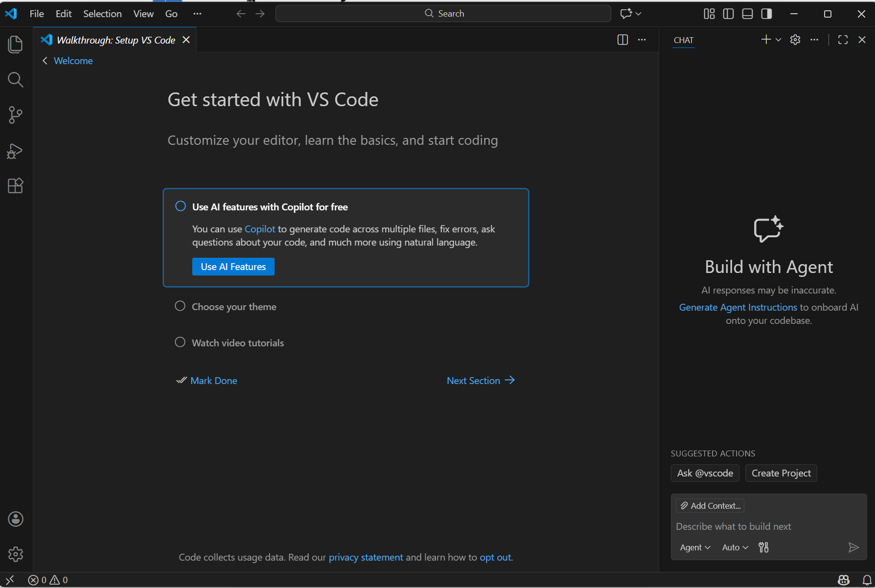Click the Accounts icon in activity bar
875x588 pixels.
[x=16, y=519]
